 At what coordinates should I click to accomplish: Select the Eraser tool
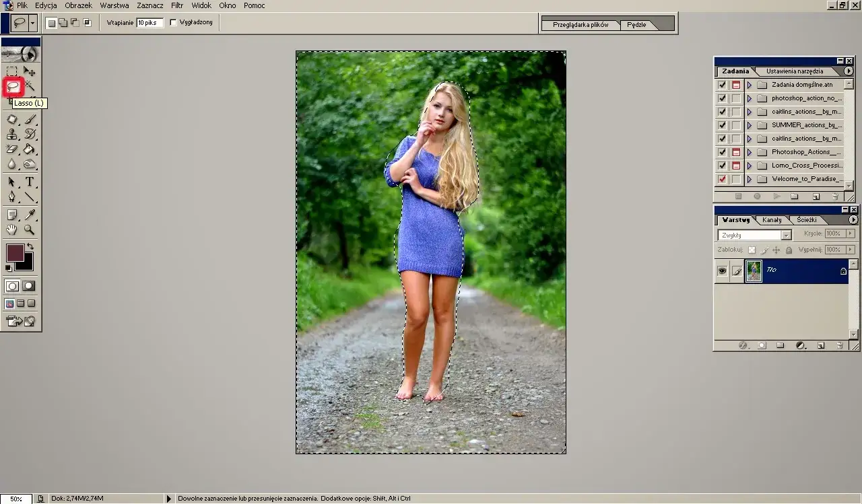(x=12, y=149)
